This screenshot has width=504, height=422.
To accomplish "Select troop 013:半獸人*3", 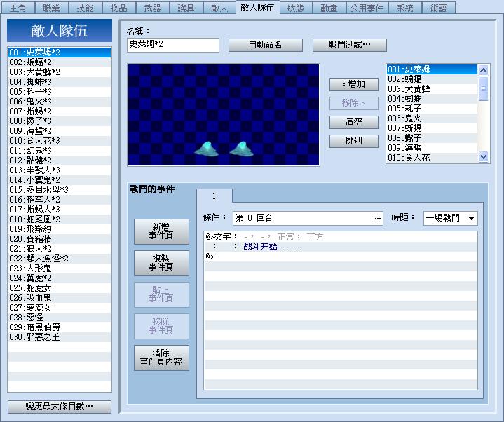I will click(60, 170).
